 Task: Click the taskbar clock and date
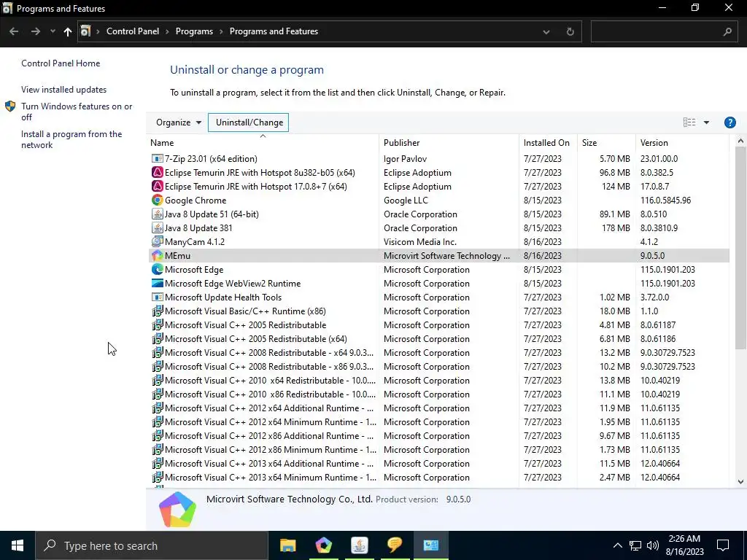[x=684, y=545]
